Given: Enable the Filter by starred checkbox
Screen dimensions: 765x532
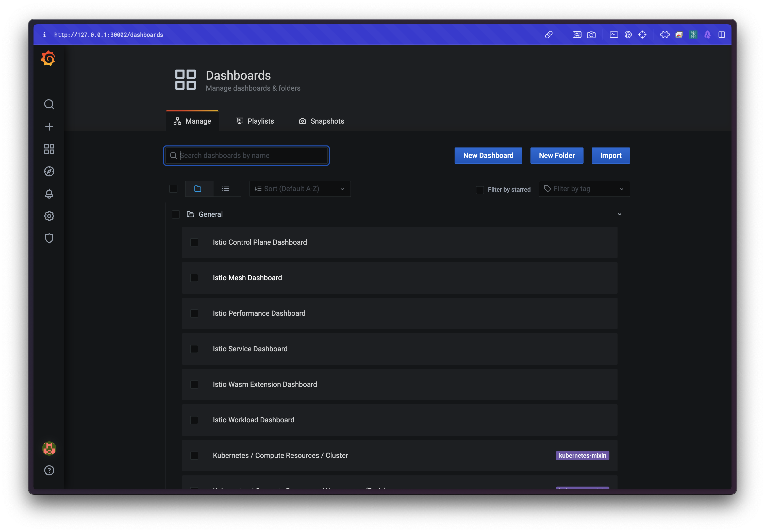Looking at the screenshot, I should tap(480, 190).
